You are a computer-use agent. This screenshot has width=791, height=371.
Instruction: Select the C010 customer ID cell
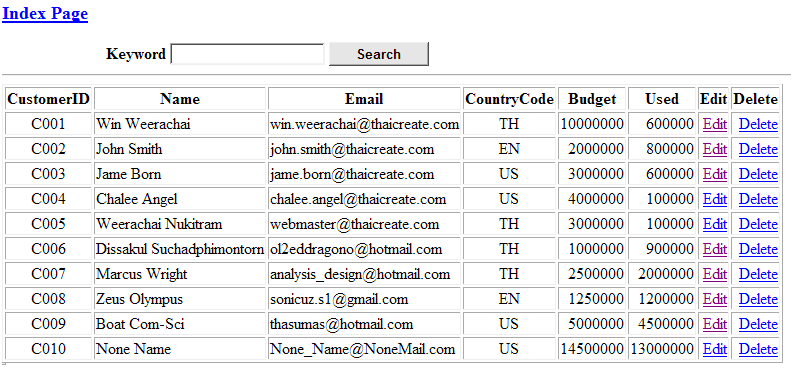pos(48,349)
